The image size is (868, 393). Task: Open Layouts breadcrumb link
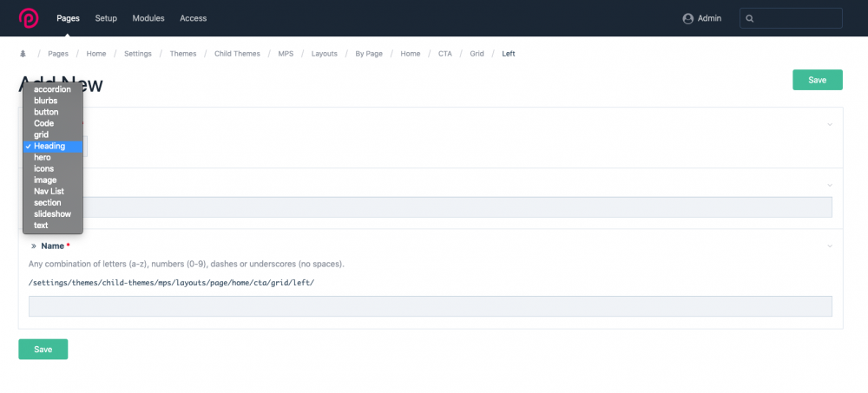tap(325, 54)
